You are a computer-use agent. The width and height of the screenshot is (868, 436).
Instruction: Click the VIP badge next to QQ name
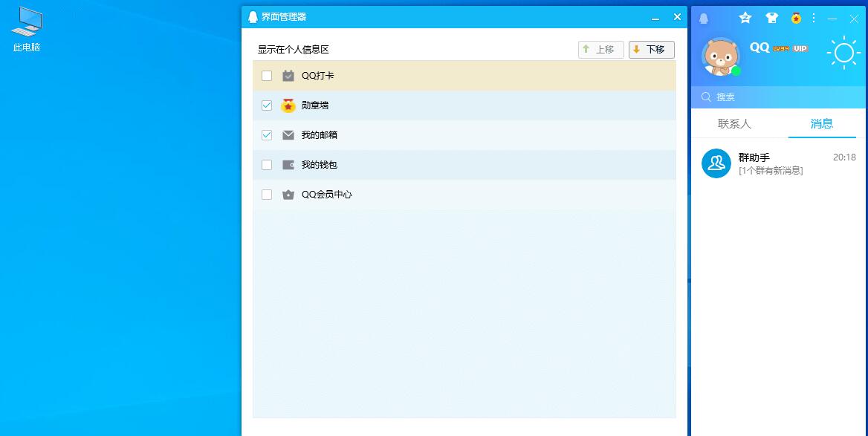coord(801,48)
